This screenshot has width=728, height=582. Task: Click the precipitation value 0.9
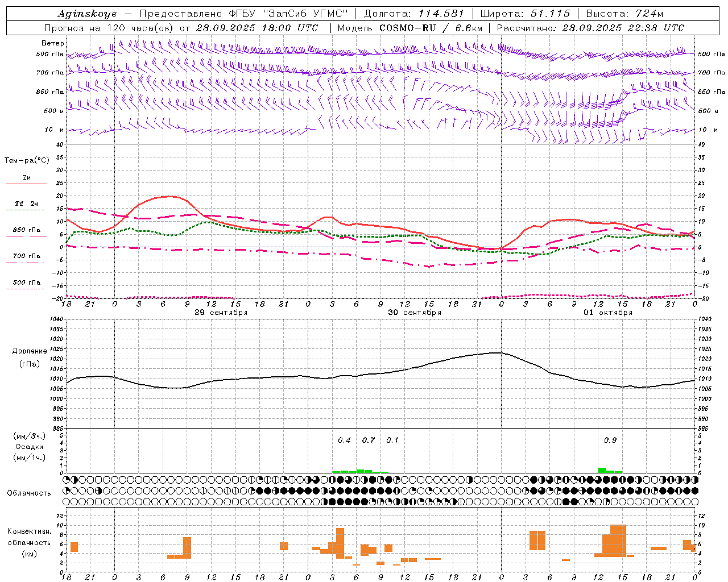pyautogui.click(x=610, y=440)
